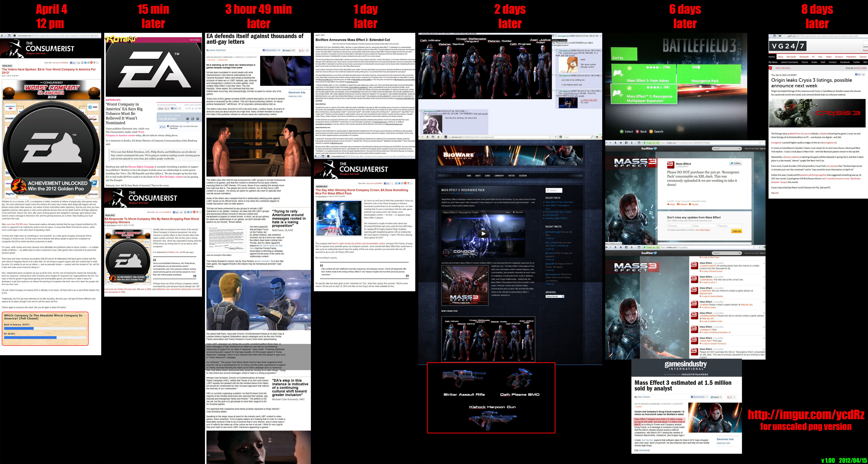Tick checkbox for post No.135121456
Viewport: 868px width, 464px height.
pyautogui.click(x=558, y=76)
